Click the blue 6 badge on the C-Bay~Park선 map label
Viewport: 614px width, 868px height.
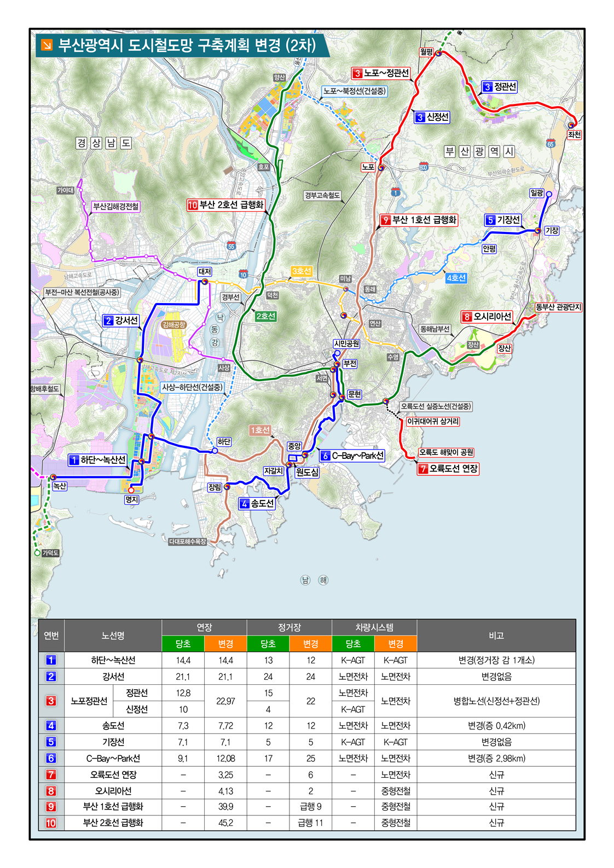326,456
